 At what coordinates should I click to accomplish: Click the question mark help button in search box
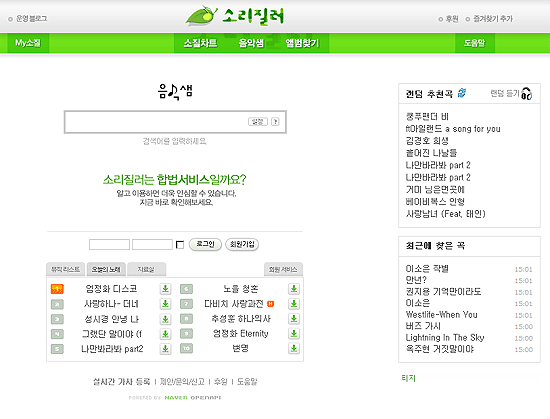(275, 122)
